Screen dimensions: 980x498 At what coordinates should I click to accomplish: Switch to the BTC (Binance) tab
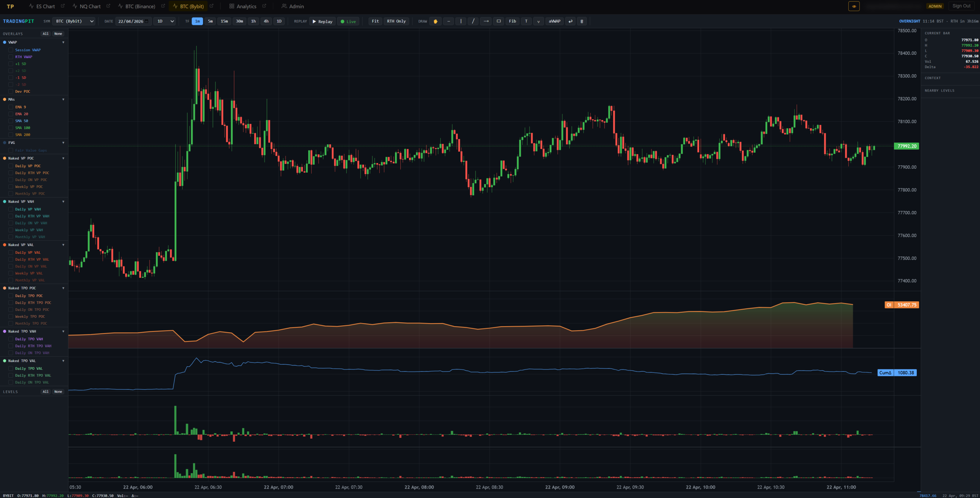pos(137,6)
